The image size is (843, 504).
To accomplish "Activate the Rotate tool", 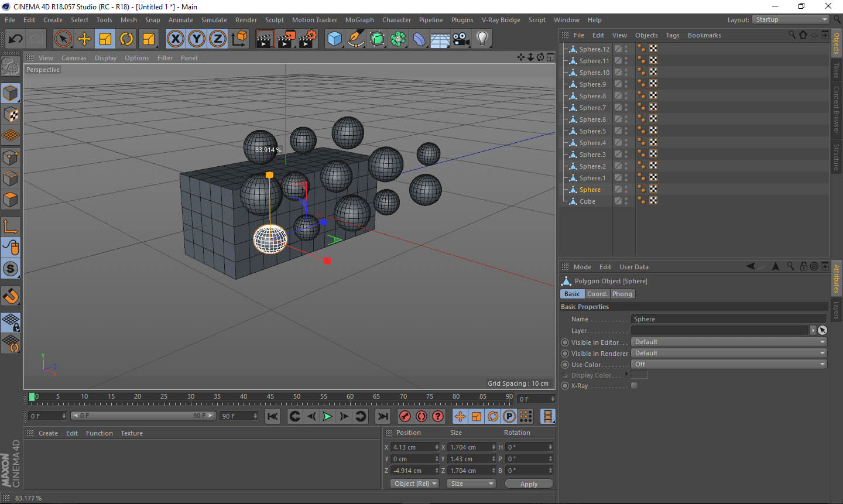I will click(126, 39).
